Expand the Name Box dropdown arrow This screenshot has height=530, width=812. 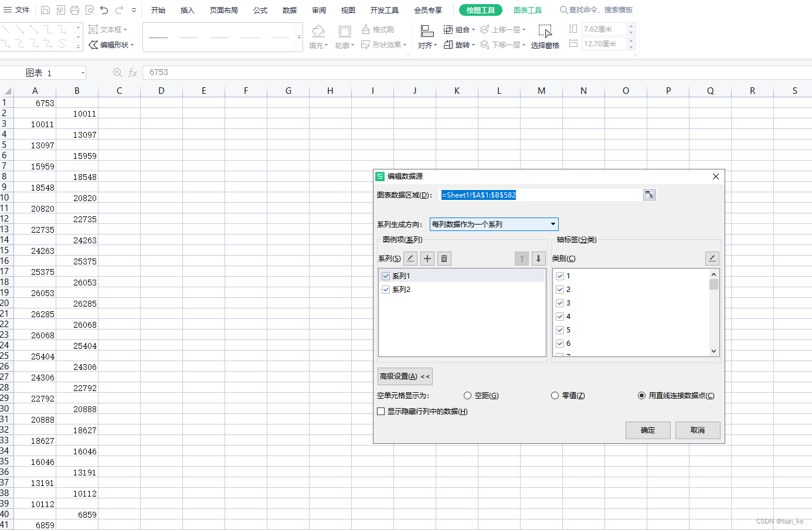click(83, 73)
